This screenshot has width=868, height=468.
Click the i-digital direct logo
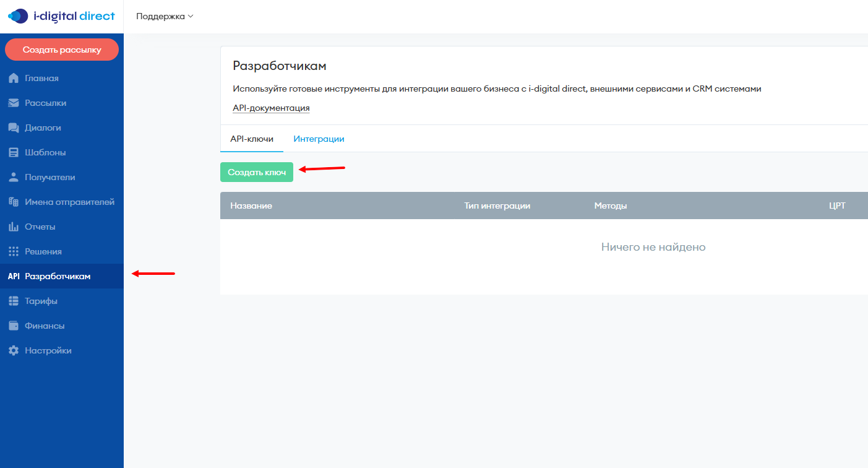pyautogui.click(x=61, y=16)
